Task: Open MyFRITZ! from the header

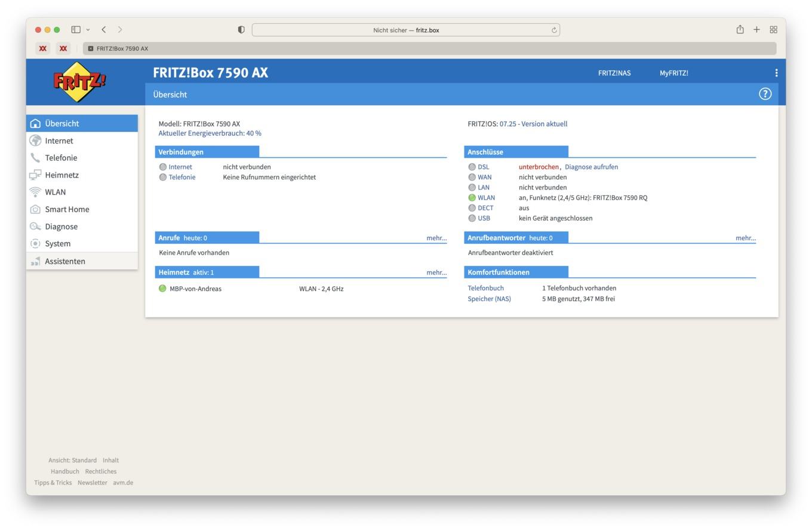Action: [674, 73]
